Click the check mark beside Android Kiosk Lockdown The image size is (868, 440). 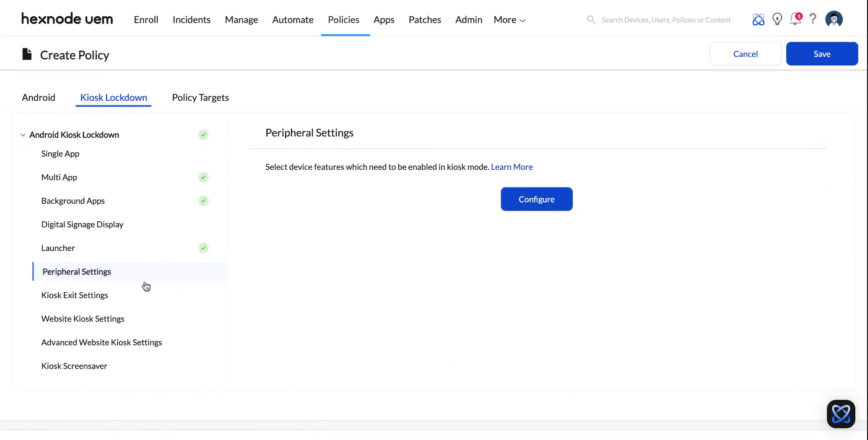(x=203, y=135)
